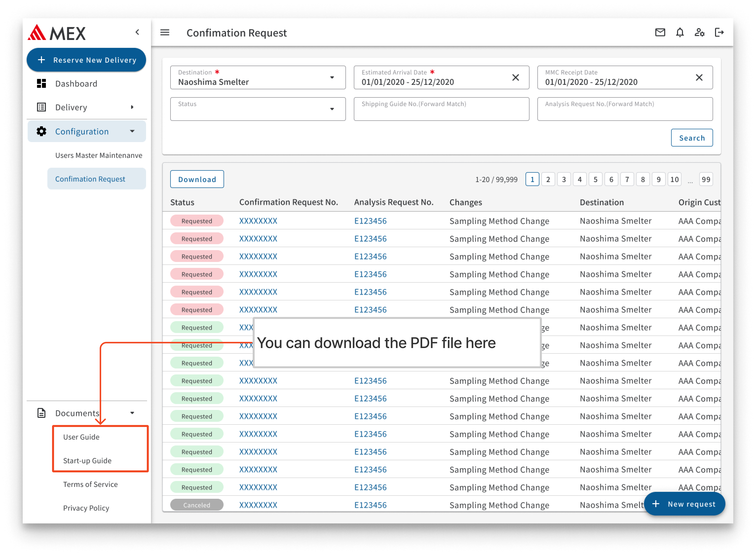Open the Start-up Guide document link

87,461
